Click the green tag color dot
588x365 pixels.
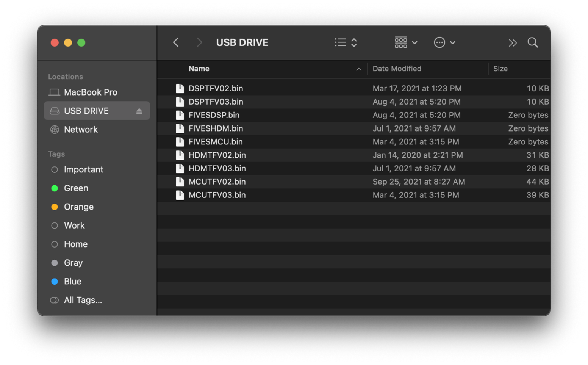[x=55, y=188]
